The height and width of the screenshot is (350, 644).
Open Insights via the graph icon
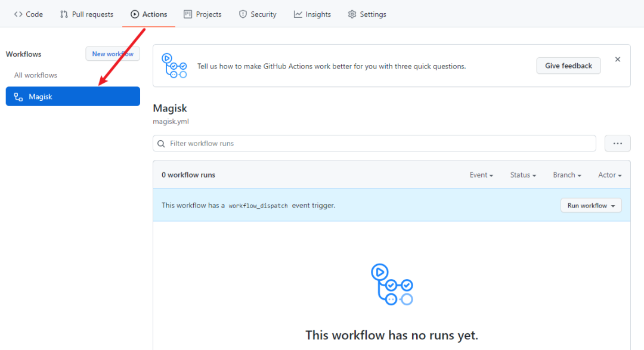click(298, 14)
